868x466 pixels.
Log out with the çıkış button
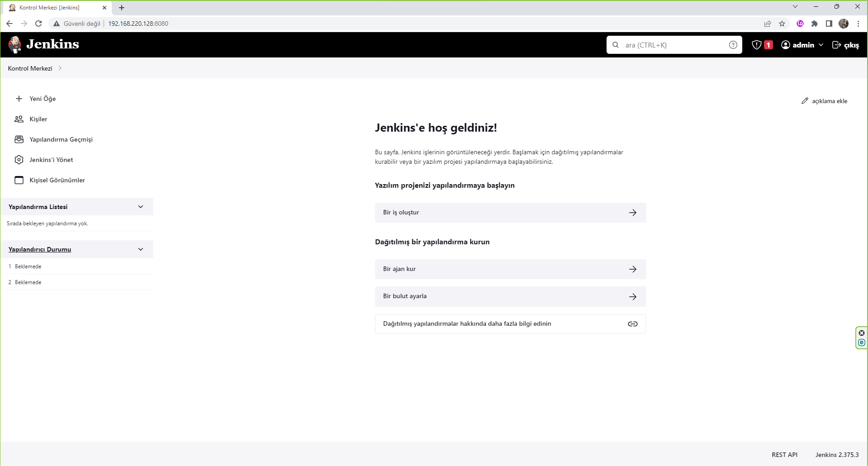click(x=845, y=45)
